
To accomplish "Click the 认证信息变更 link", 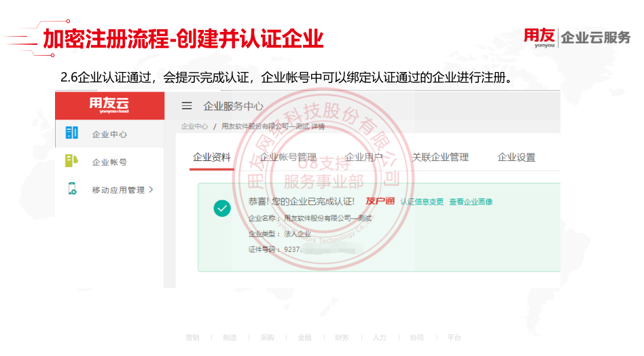I will [422, 202].
